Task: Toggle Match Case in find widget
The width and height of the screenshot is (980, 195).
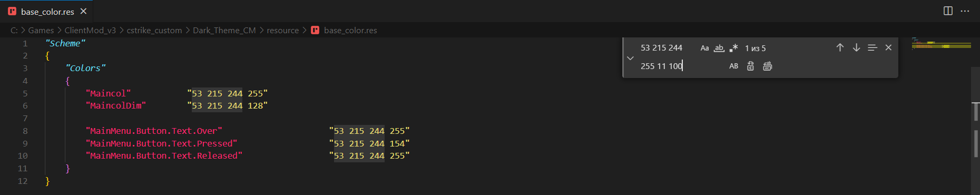Action: (704, 48)
